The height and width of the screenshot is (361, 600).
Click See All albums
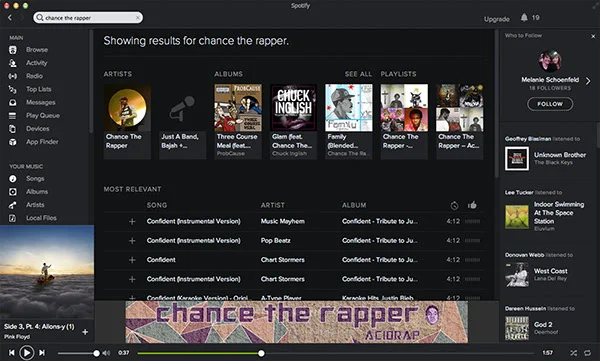click(358, 74)
